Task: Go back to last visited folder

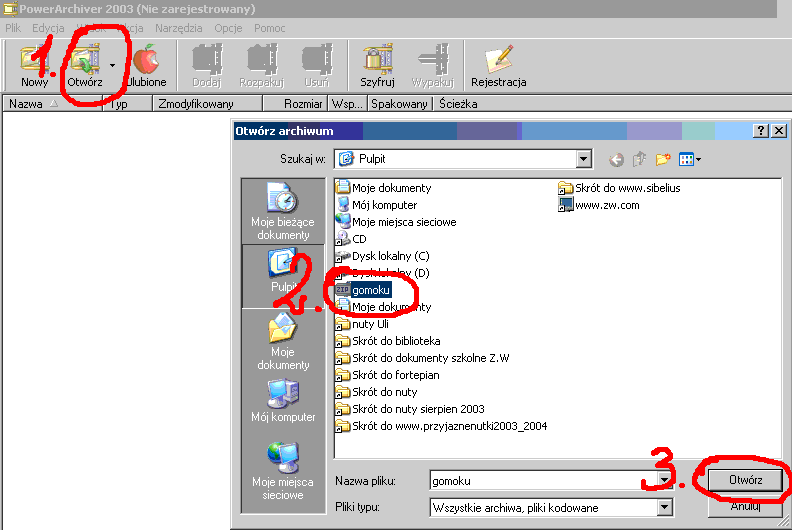Action: (x=616, y=160)
